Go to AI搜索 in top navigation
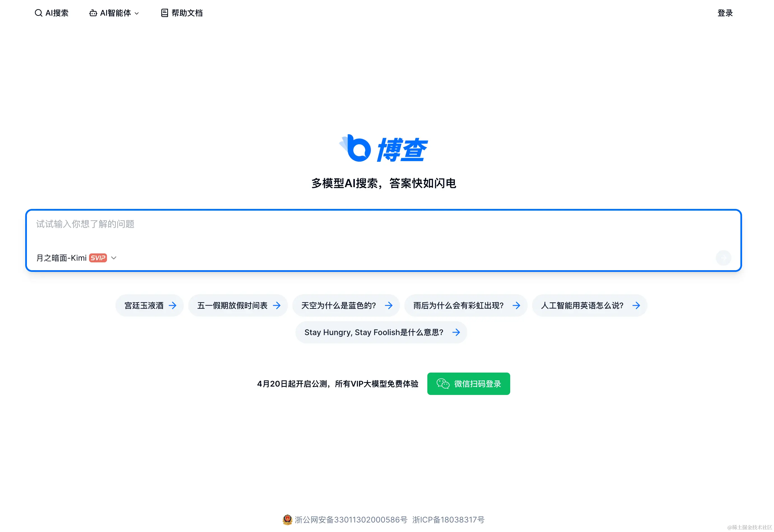774x532 pixels. tap(57, 13)
